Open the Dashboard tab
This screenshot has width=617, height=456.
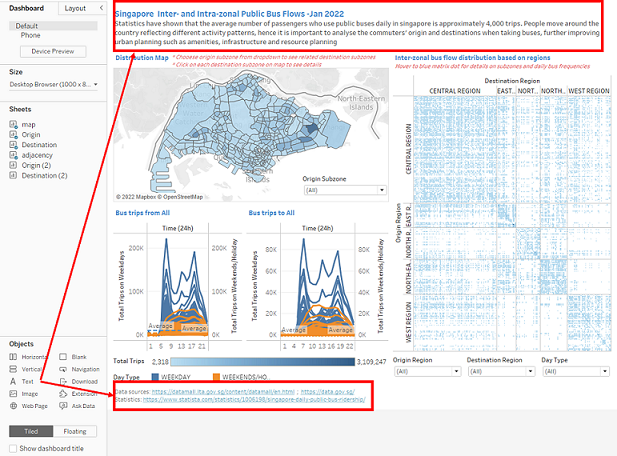tap(27, 7)
